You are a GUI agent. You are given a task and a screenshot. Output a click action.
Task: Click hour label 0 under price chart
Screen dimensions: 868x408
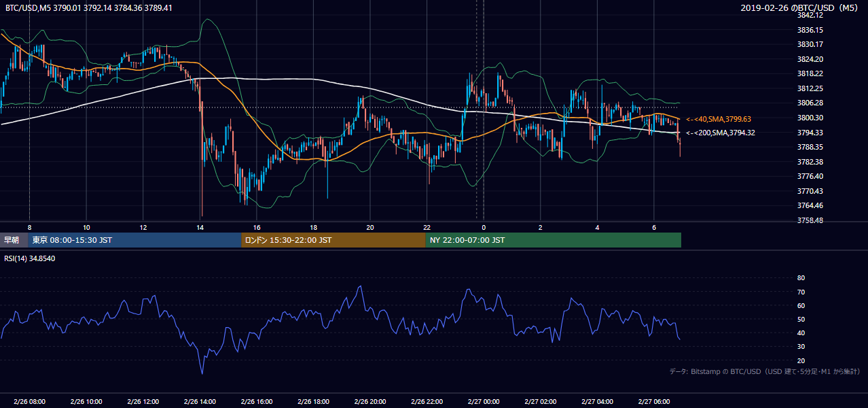tap(484, 227)
